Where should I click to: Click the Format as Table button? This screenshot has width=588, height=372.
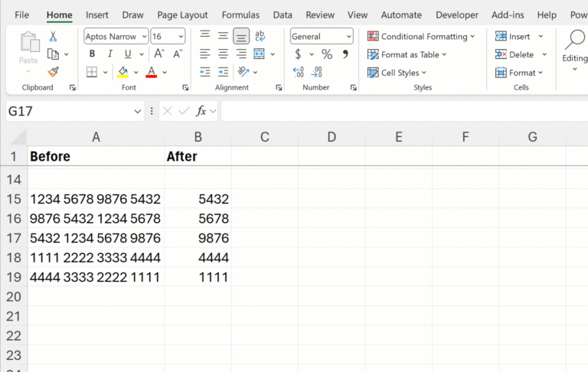coord(407,54)
